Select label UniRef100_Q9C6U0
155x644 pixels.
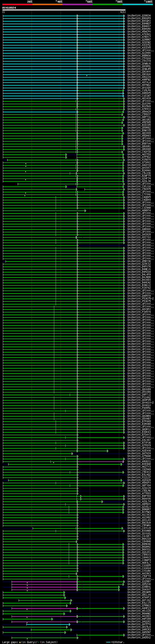point(139,74)
